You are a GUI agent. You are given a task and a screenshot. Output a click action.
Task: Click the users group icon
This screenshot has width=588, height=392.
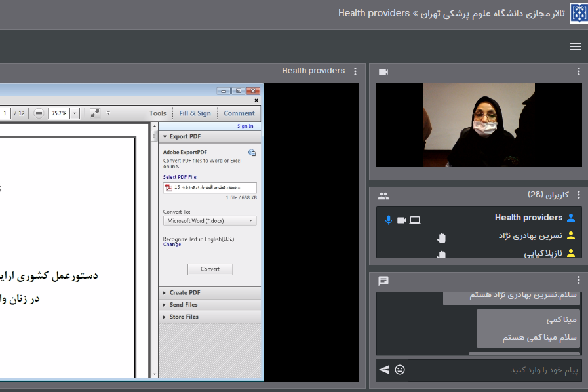point(383,195)
